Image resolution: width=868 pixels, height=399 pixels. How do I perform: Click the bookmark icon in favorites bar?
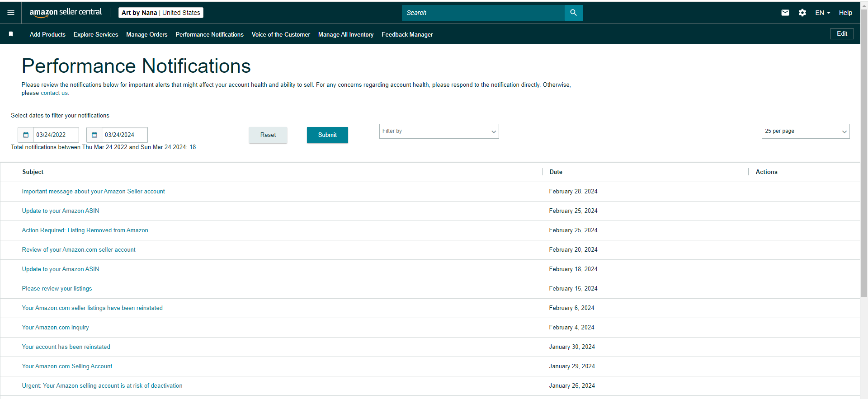(11, 34)
